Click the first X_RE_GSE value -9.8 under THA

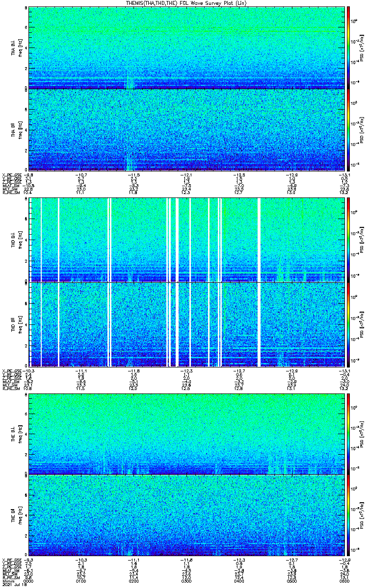29,174
